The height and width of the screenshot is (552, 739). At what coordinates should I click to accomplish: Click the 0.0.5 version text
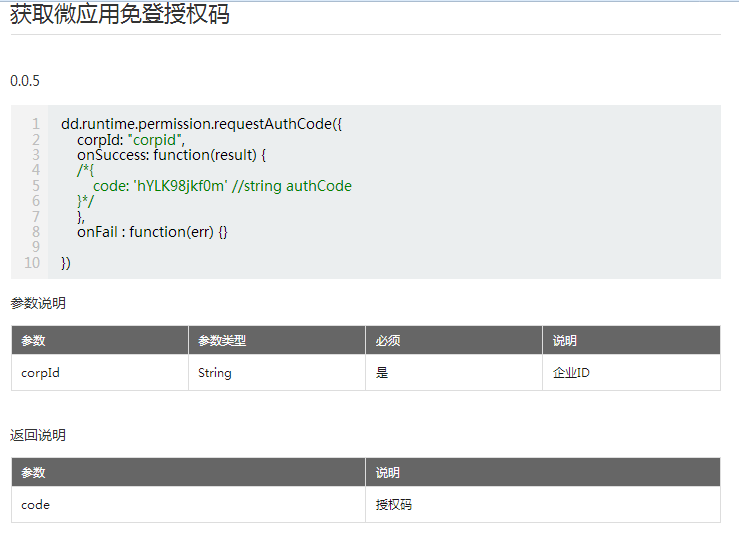pyautogui.click(x=25, y=81)
